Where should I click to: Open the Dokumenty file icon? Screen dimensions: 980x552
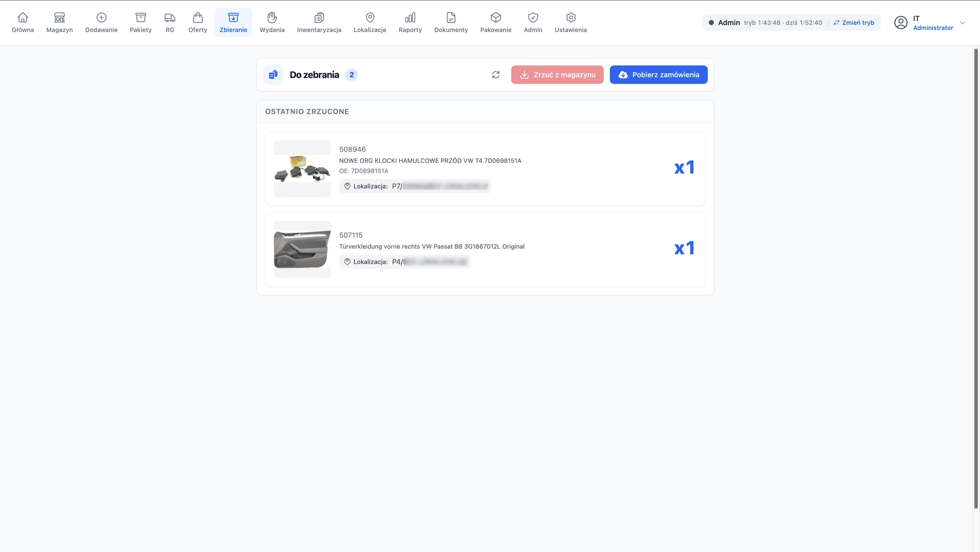point(451,18)
